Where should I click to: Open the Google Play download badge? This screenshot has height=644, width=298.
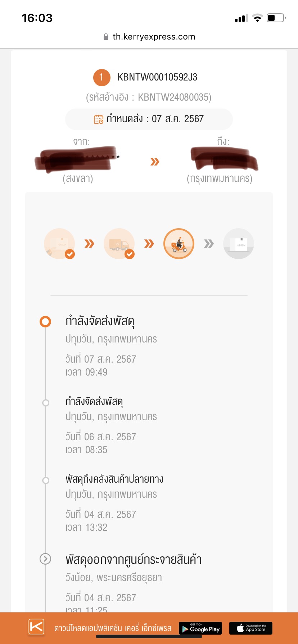coord(200,628)
